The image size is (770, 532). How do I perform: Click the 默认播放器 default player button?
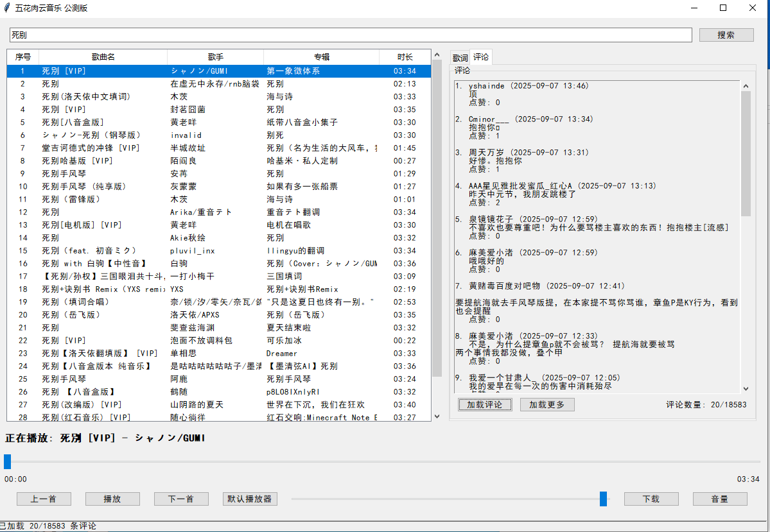[x=250, y=499]
